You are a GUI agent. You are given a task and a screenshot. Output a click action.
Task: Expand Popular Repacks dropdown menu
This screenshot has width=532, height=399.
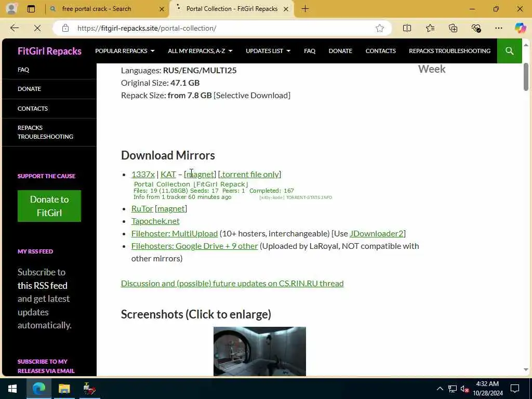click(125, 51)
